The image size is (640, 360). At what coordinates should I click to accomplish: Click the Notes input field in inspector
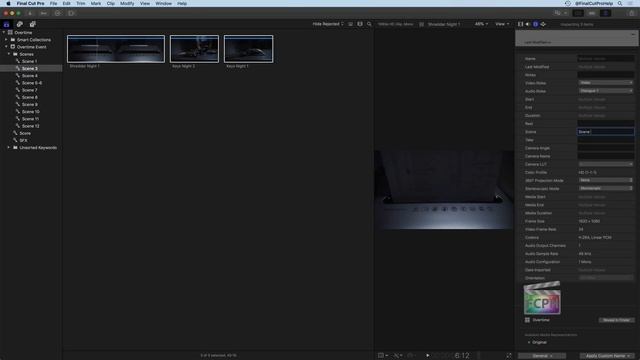[606, 75]
